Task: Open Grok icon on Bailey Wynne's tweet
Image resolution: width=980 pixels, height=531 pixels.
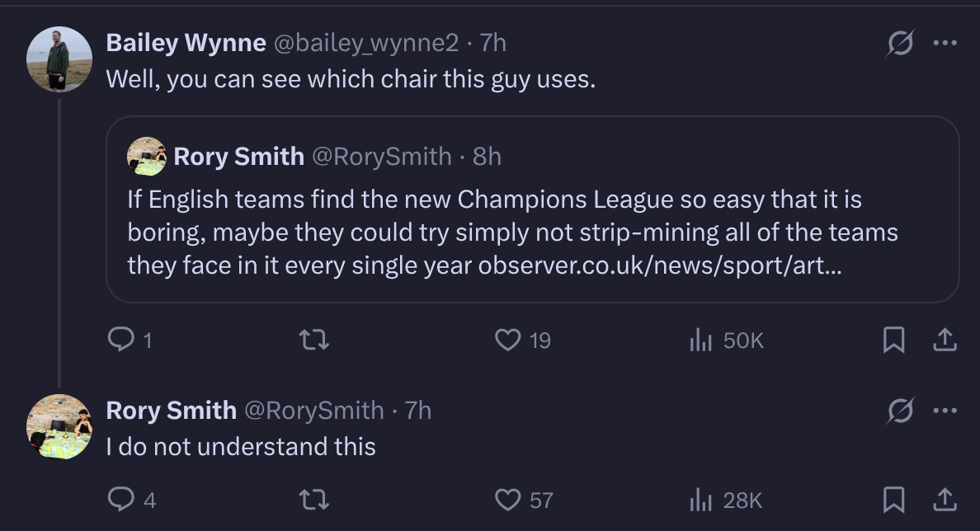Action: tap(900, 44)
